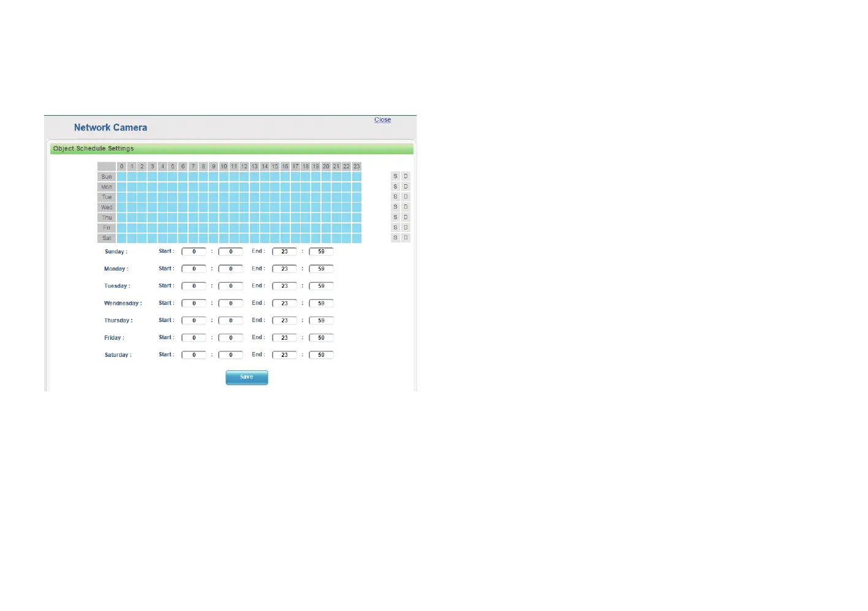Click the D button for the Sun row
The height and width of the screenshot is (611, 868).
pyautogui.click(x=406, y=176)
